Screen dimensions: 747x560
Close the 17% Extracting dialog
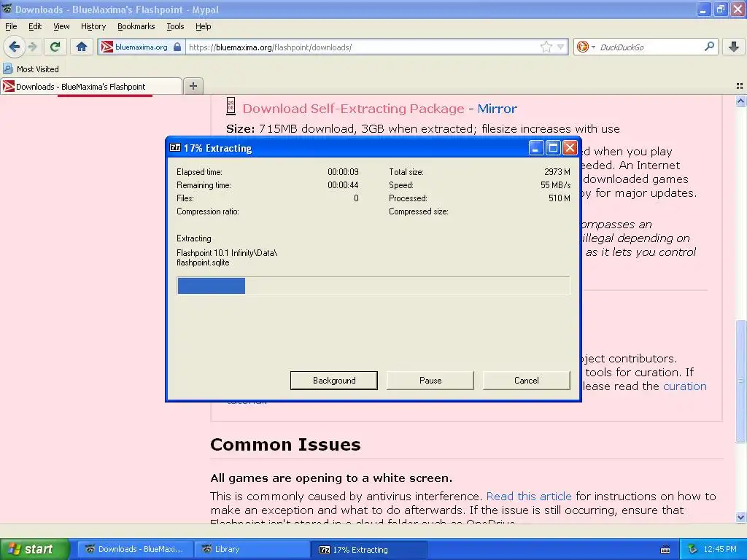coord(570,147)
